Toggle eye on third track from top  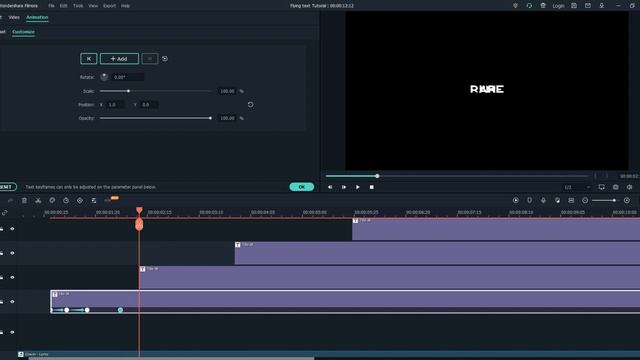pos(12,278)
